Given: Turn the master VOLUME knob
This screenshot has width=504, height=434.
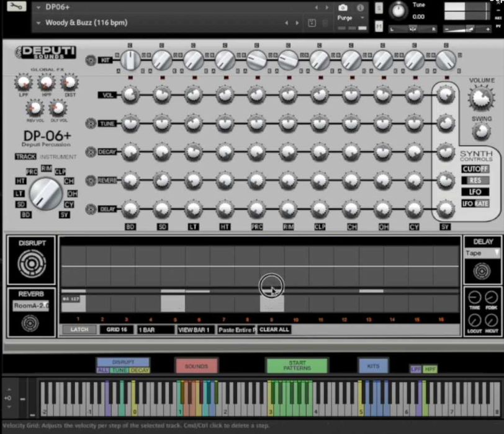Looking at the screenshot, I should click(482, 97).
